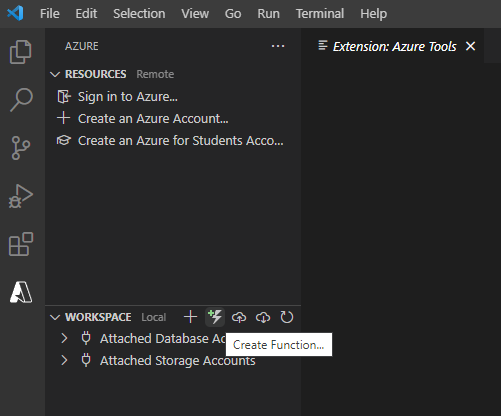Click the file icon in Extension: Azure Tools tab
Viewport: 501px width, 416px height.
(323, 46)
